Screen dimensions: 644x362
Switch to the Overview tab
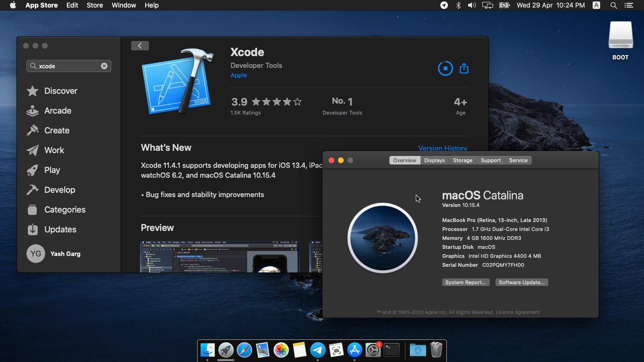tap(405, 160)
